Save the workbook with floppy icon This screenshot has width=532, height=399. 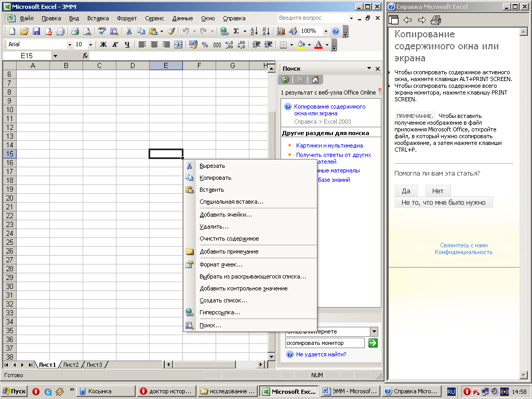coord(36,31)
